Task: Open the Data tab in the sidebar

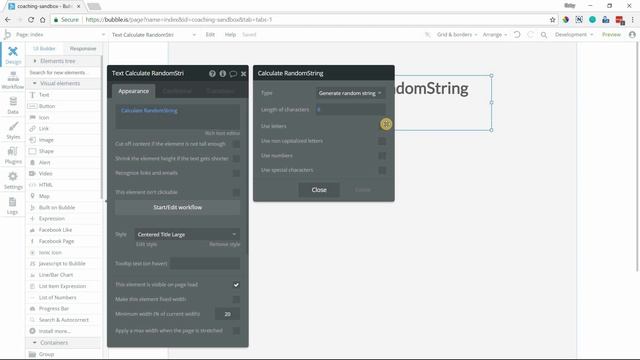Action: [x=13, y=105]
